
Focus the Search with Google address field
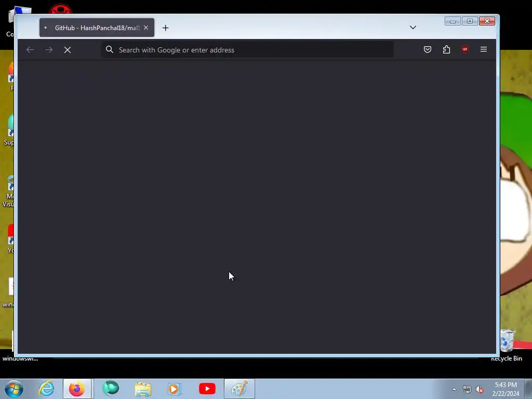pos(248,50)
